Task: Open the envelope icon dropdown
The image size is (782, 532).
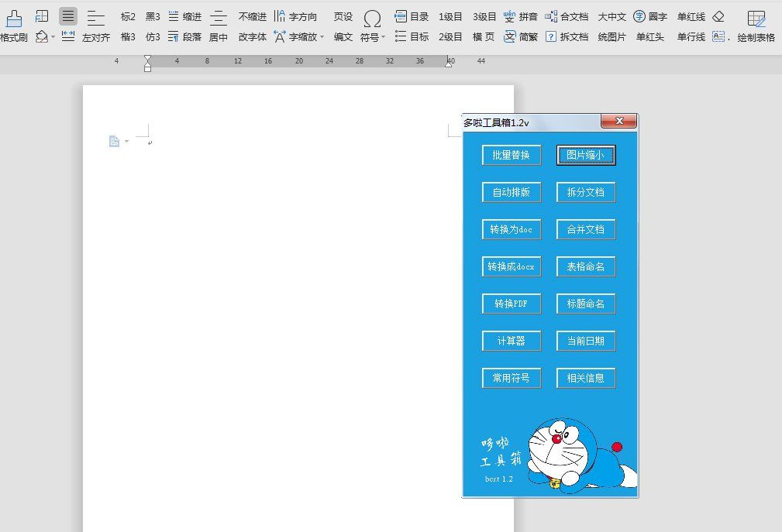Action: click(43, 36)
